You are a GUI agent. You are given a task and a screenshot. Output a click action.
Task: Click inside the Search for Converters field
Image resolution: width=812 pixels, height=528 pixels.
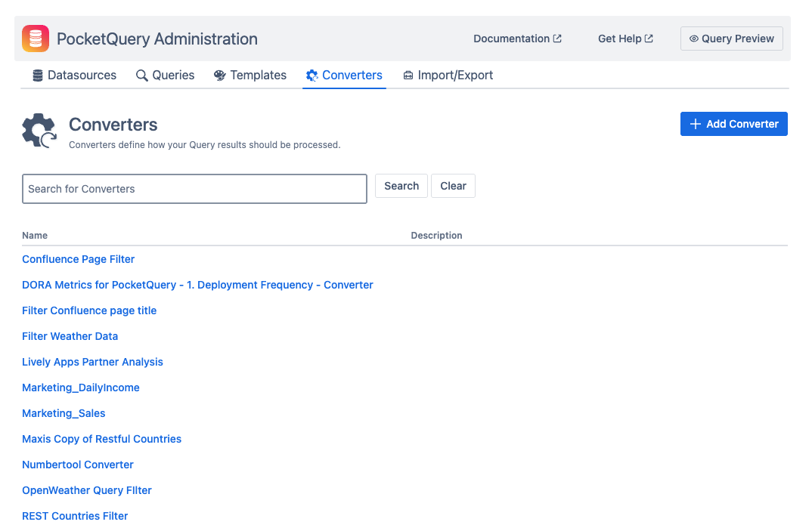(x=194, y=188)
